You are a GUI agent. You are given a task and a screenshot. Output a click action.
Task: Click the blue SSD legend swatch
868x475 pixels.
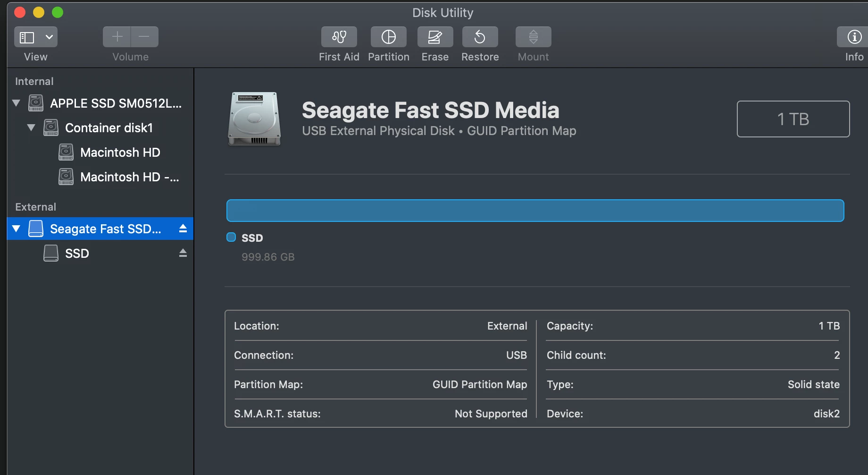(x=231, y=237)
